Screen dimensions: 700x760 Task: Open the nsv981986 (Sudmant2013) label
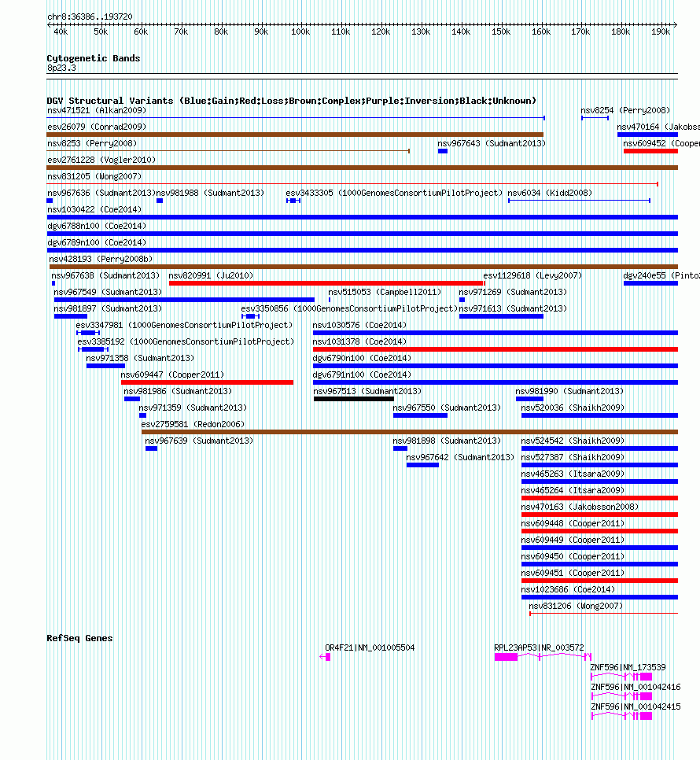[x=178, y=391]
